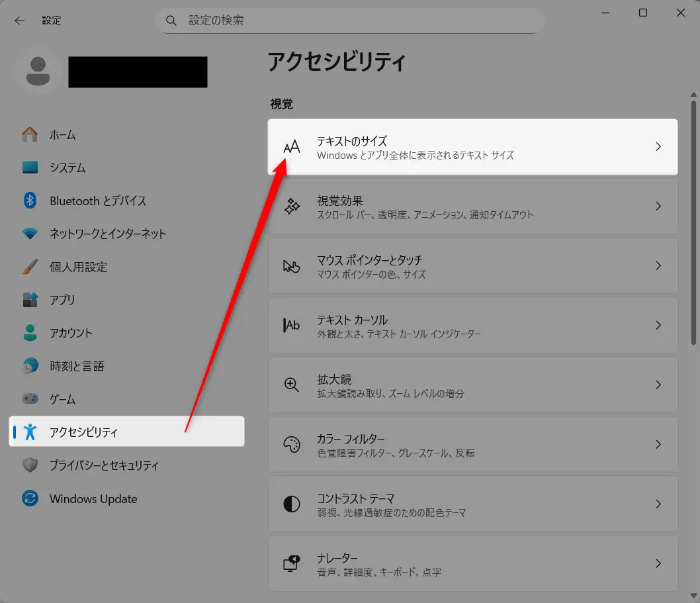Click the システム monitor icon

pyautogui.click(x=30, y=167)
